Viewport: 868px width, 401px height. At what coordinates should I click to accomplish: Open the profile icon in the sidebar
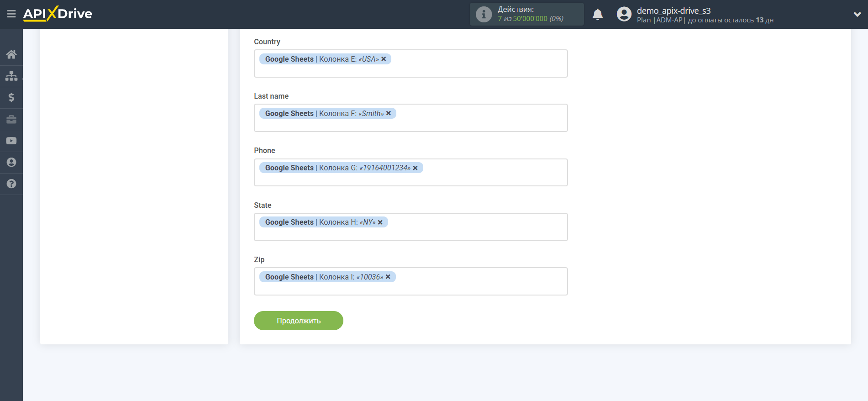[11, 162]
